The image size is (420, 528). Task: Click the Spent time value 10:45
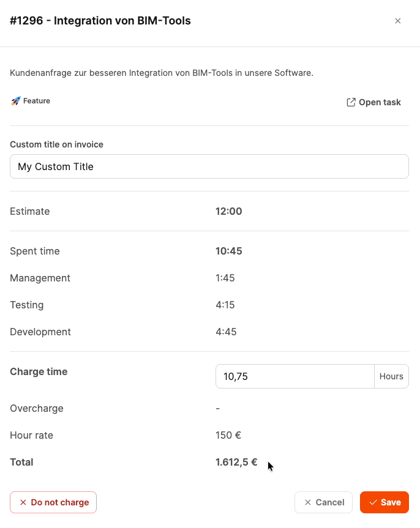(229, 251)
